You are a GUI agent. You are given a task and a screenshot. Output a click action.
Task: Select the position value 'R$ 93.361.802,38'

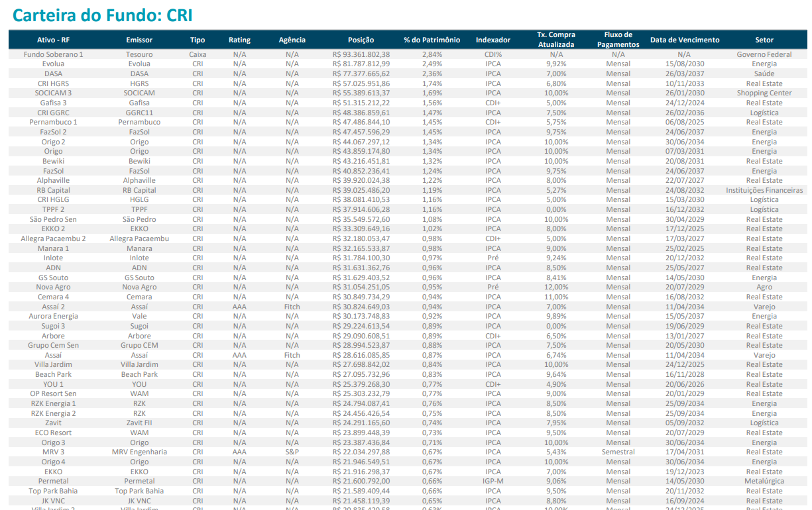coord(361,54)
